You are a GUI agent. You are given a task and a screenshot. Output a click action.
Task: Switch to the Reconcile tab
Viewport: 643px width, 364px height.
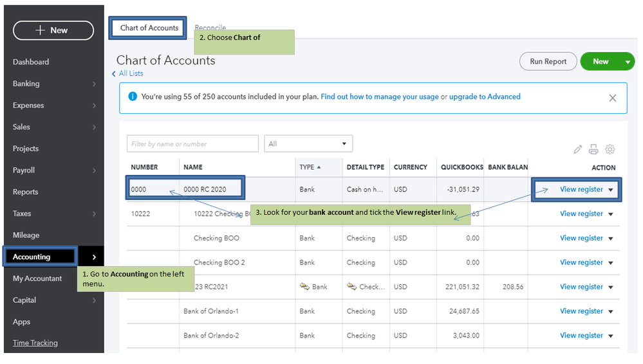(210, 28)
